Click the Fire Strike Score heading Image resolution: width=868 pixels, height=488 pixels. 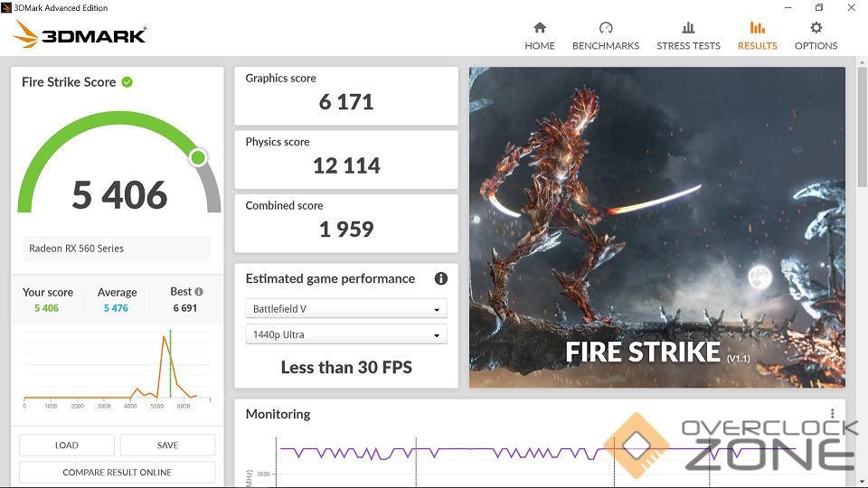[x=69, y=82]
